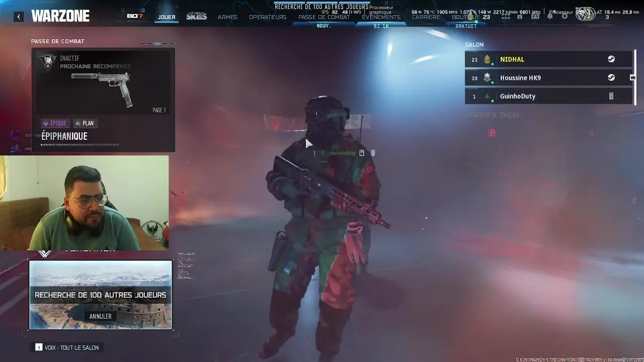
Task: Click the ÉPIQUE rarity tag
Action: pyautogui.click(x=54, y=123)
